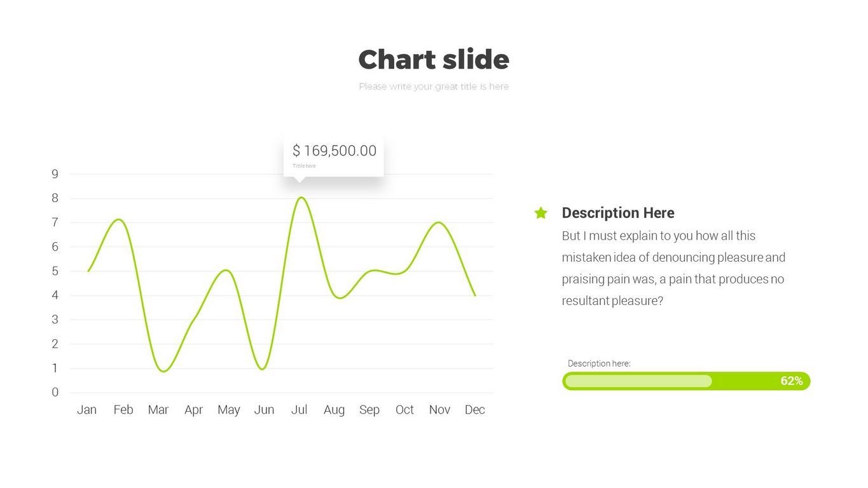Select the Jul month label
Image resolution: width=868 pixels, height=488 pixels.
click(x=299, y=410)
